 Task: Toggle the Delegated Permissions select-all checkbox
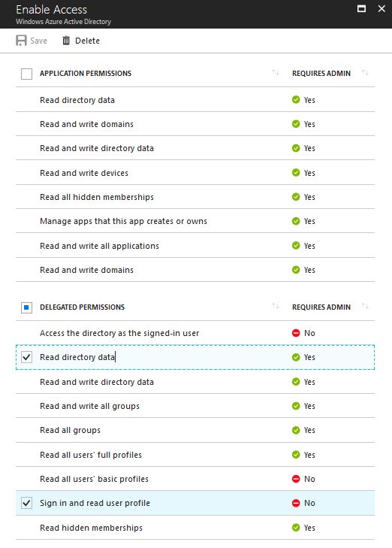[26, 307]
